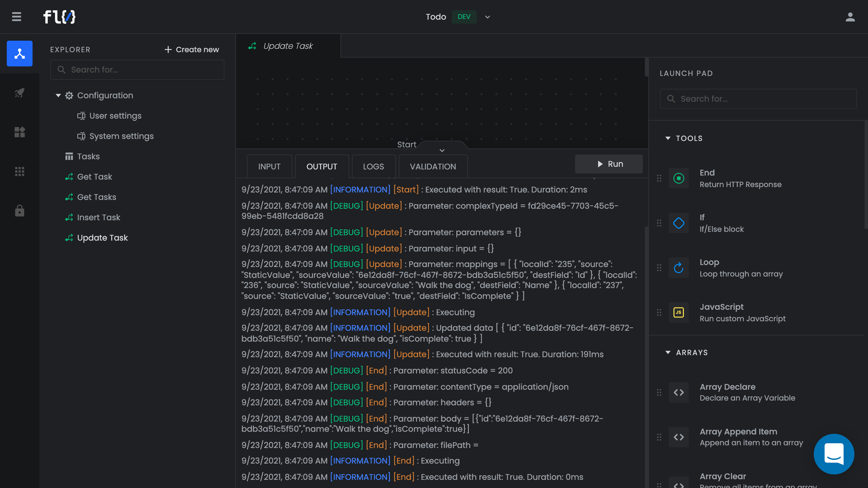Click the statusCode = 200 log line

[x=377, y=371]
